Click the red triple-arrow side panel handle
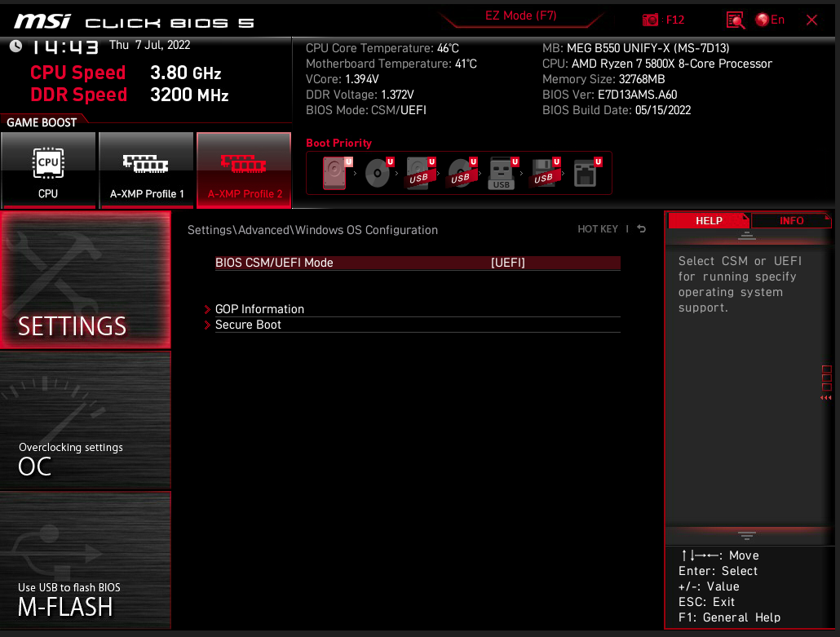The width and height of the screenshot is (840, 637). (826, 397)
